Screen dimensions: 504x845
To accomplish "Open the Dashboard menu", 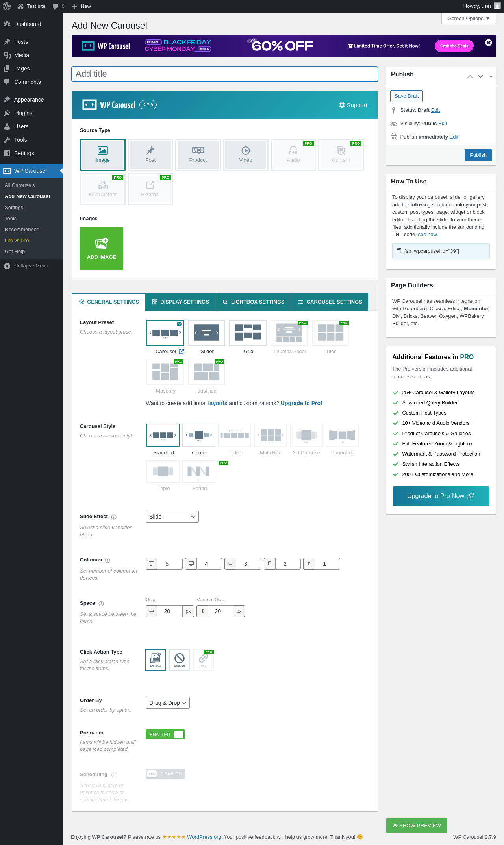I will tap(31, 24).
